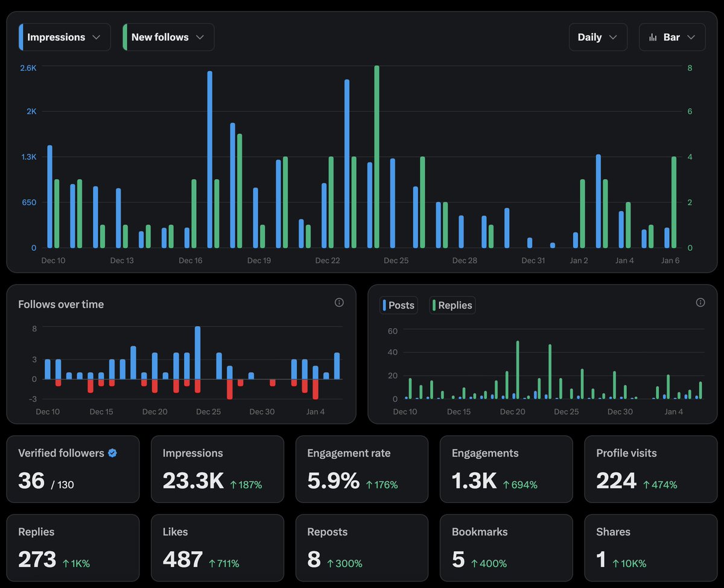
Task: Click the Dec 20 label in Follows over time chart
Action: [154, 412]
